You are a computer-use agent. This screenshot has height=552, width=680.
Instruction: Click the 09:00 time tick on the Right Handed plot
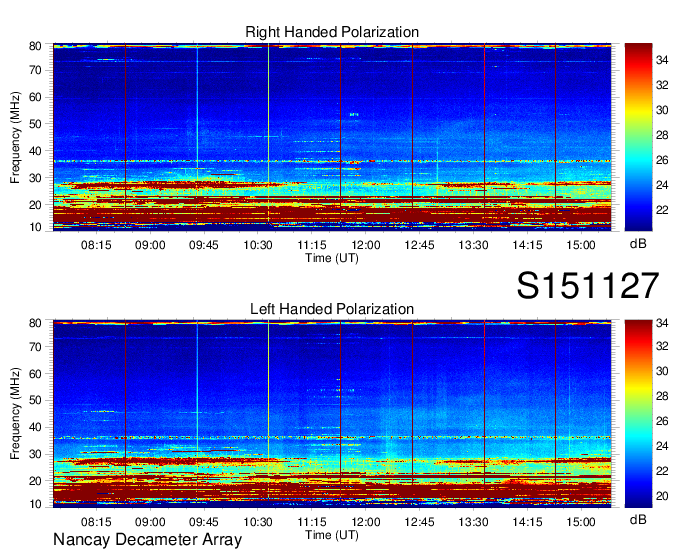150,245
